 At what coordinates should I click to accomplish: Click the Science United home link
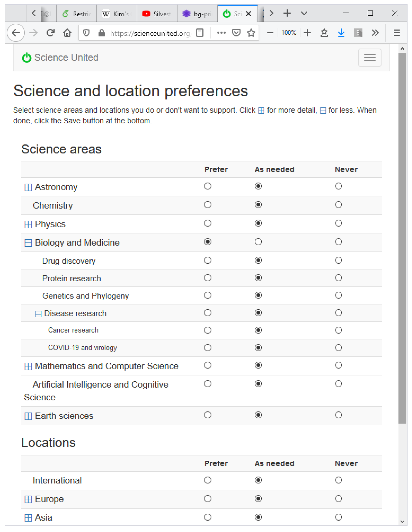60,58
